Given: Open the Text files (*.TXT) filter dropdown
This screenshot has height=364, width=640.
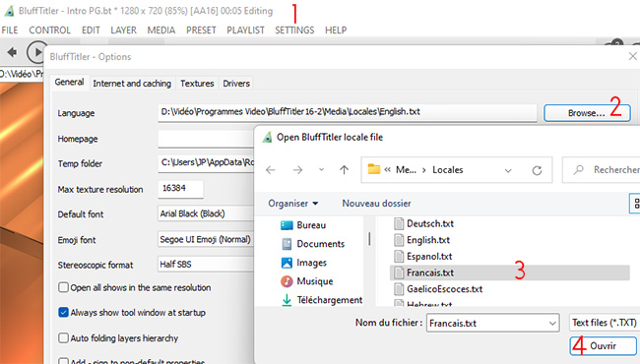Looking at the screenshot, I should (605, 323).
